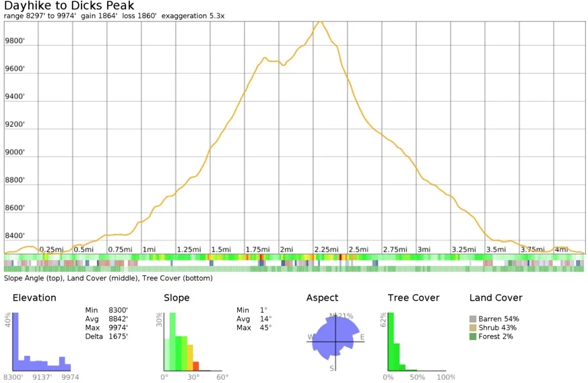Click the tree cover green strip
This screenshot has width=588, height=383.
(x=294, y=269)
